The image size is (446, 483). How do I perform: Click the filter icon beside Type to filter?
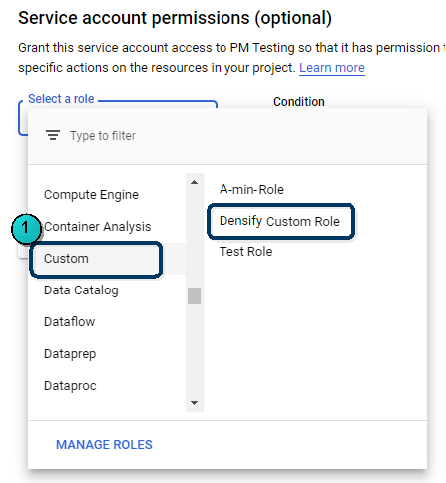coord(53,135)
